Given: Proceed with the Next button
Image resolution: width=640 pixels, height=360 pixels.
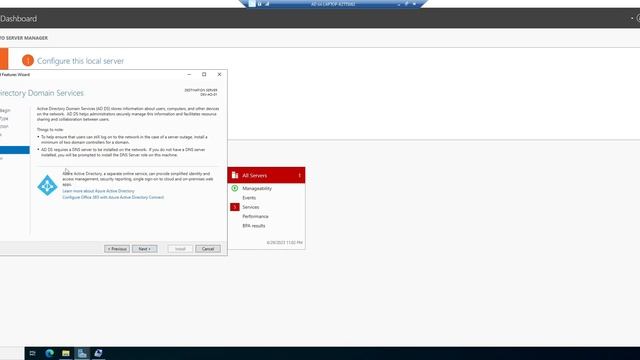Looking at the screenshot, I should 144,249.
